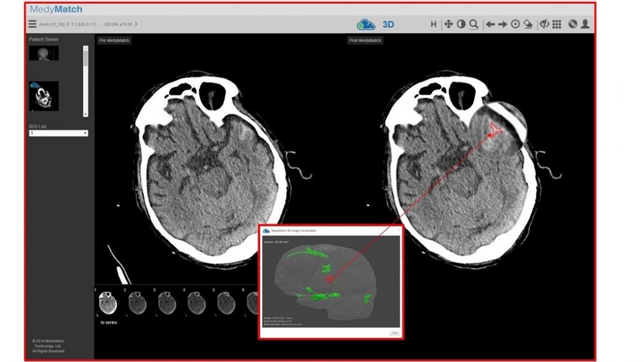The width and height of the screenshot is (644, 362).
Task: Go to previous image with left arrow
Action: point(490,24)
